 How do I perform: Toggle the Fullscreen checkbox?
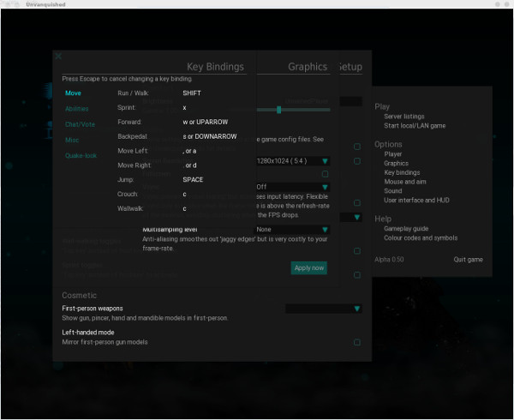pyautogui.click(x=325, y=174)
